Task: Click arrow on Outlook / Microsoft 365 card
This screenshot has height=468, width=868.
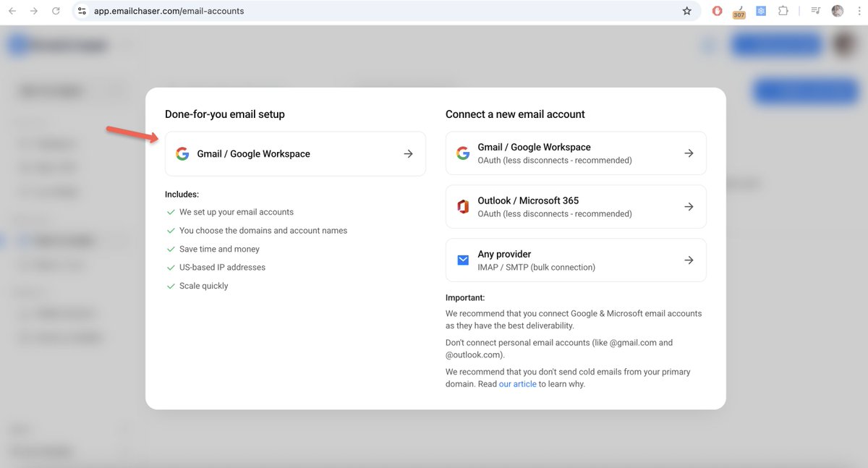Action: (x=689, y=207)
